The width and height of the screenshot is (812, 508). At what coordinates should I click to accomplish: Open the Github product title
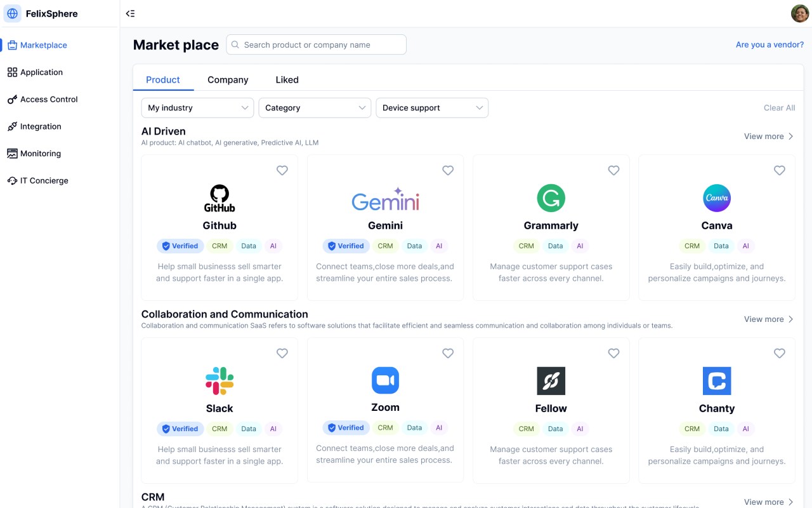tap(219, 225)
